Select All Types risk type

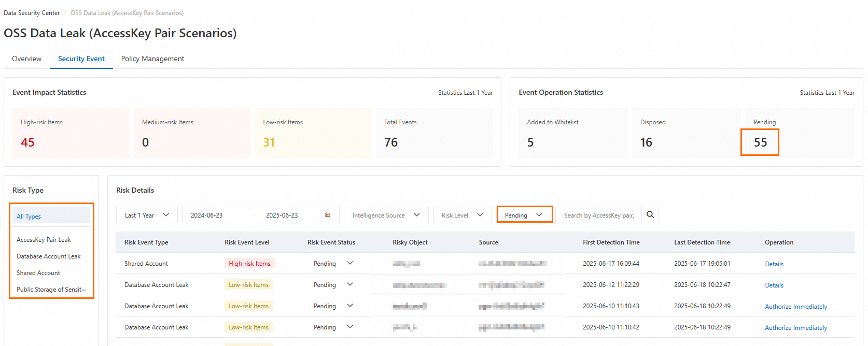click(51, 216)
